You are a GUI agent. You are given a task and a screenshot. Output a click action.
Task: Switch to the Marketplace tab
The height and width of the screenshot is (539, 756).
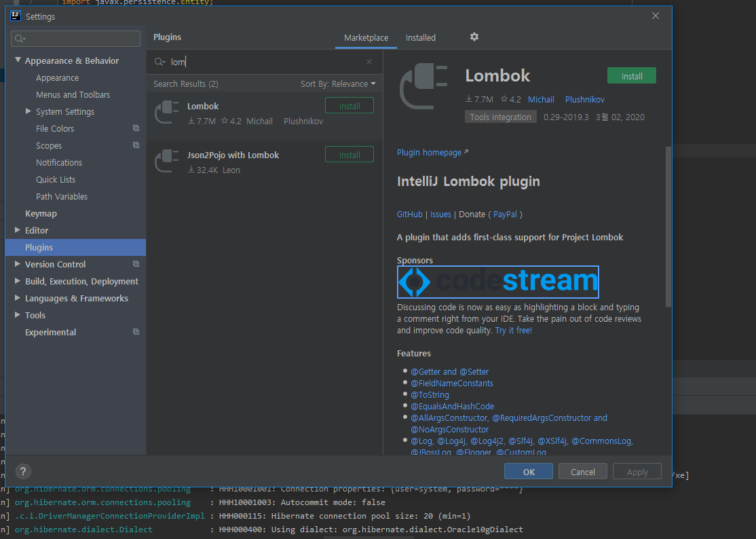[x=366, y=37]
